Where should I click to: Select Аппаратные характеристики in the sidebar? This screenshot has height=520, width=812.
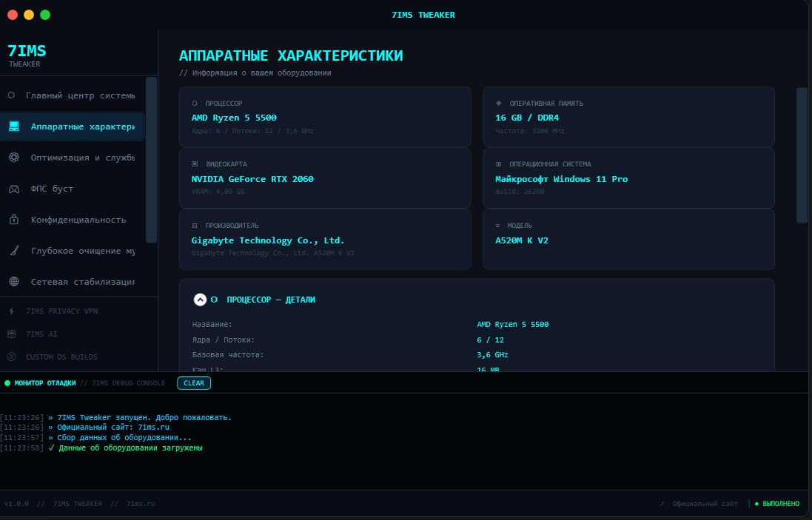73,126
